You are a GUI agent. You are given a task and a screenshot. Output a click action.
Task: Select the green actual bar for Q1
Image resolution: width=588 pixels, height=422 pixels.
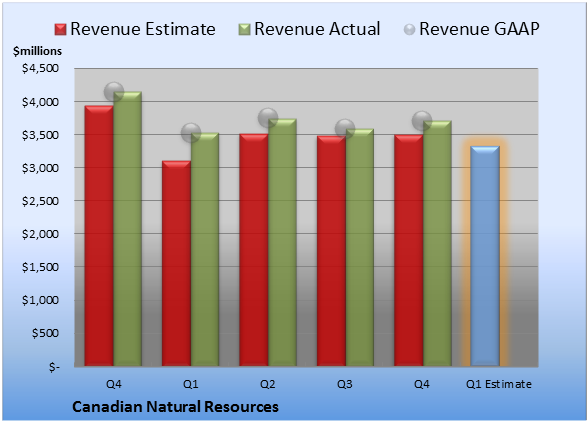205,249
